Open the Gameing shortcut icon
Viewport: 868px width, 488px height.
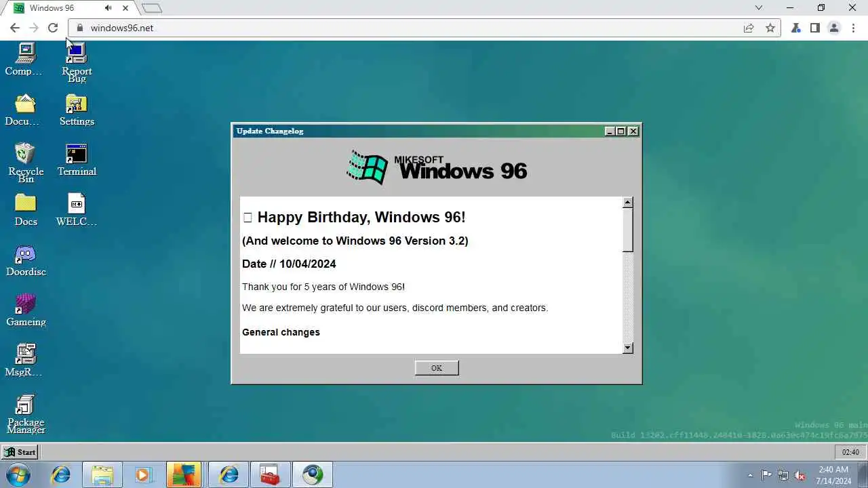(25, 310)
